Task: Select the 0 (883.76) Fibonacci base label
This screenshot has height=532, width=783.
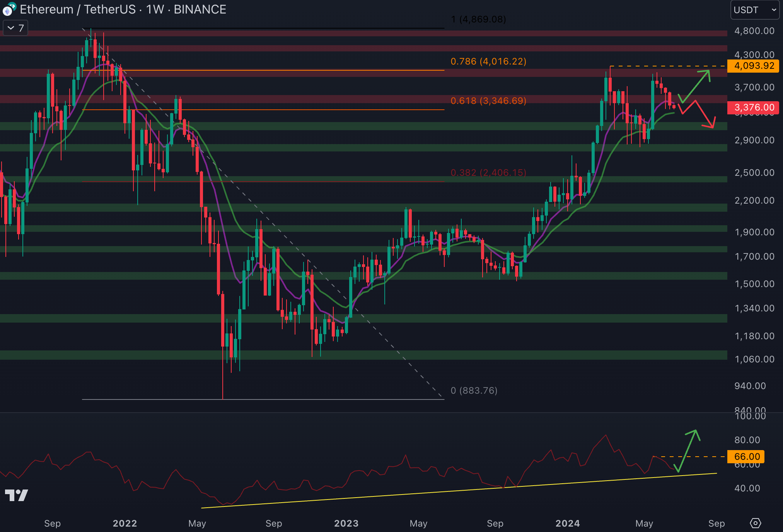Action: point(474,391)
